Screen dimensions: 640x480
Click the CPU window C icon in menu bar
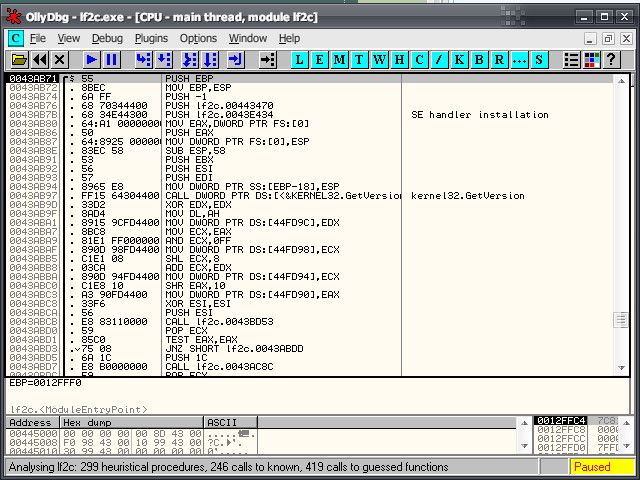tap(16, 38)
